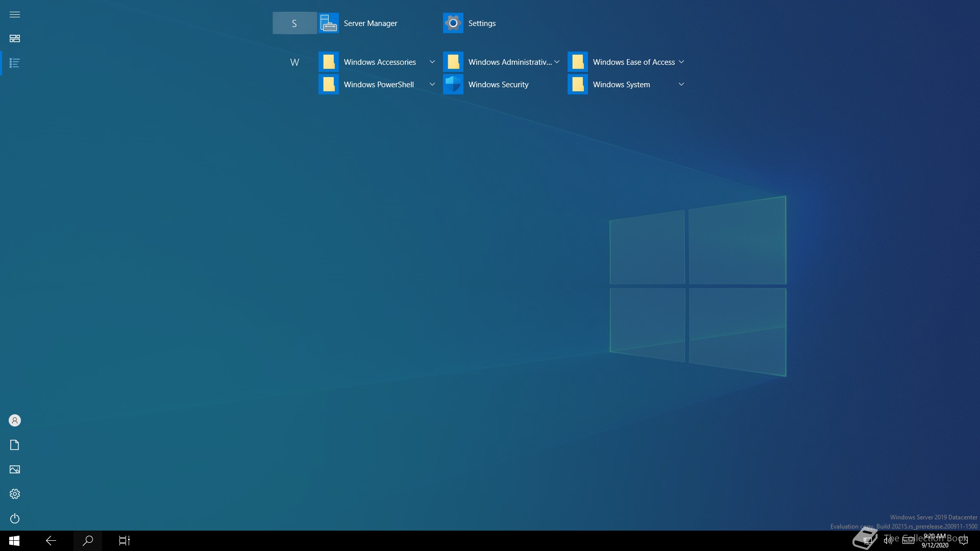This screenshot has width=980, height=551.
Task: Open the user account icon
Action: coord(15,420)
